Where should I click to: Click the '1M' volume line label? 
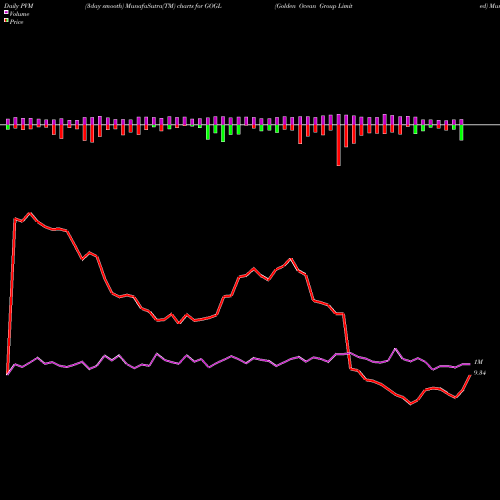[x=478, y=362]
